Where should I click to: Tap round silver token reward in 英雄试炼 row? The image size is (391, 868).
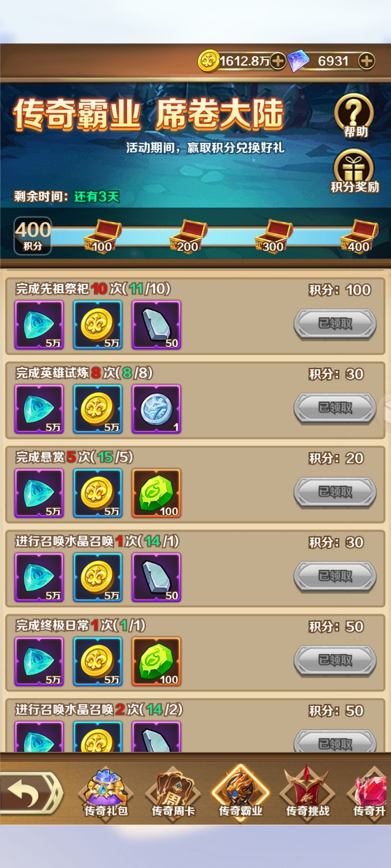[x=156, y=409]
